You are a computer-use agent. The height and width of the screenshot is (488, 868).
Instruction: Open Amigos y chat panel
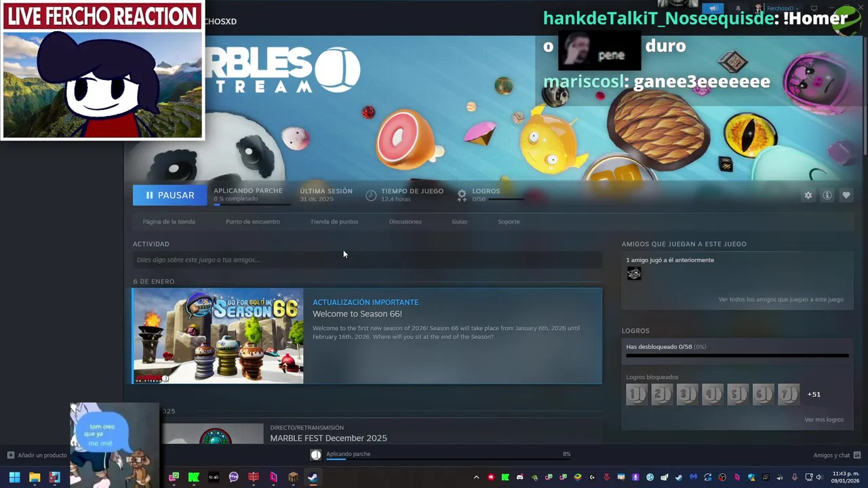(837, 455)
